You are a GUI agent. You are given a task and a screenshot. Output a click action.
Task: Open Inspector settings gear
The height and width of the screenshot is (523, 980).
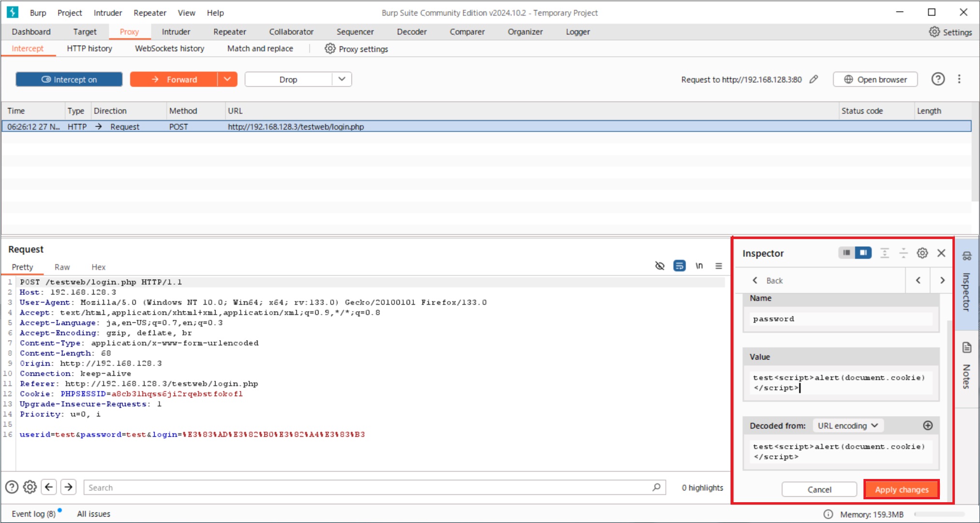tap(922, 253)
